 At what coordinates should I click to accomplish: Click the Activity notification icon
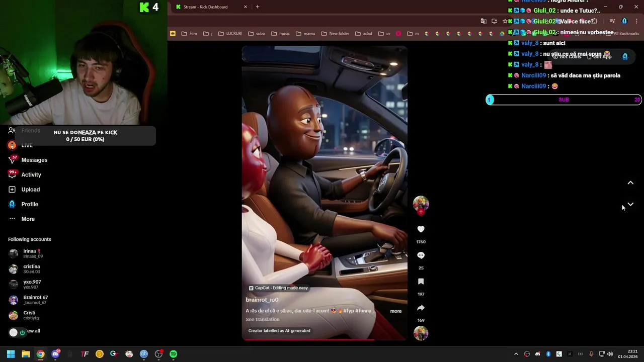(12, 174)
